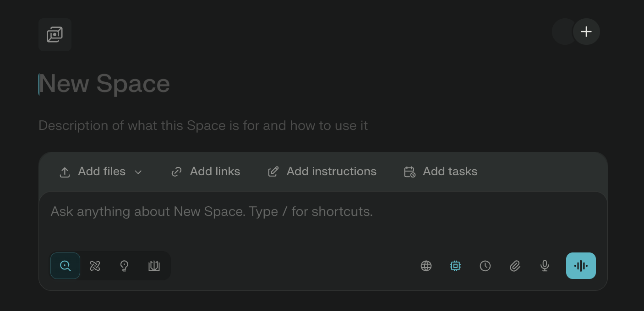Open the Add instructions option
Screen dimensions: 644x311
point(322,172)
